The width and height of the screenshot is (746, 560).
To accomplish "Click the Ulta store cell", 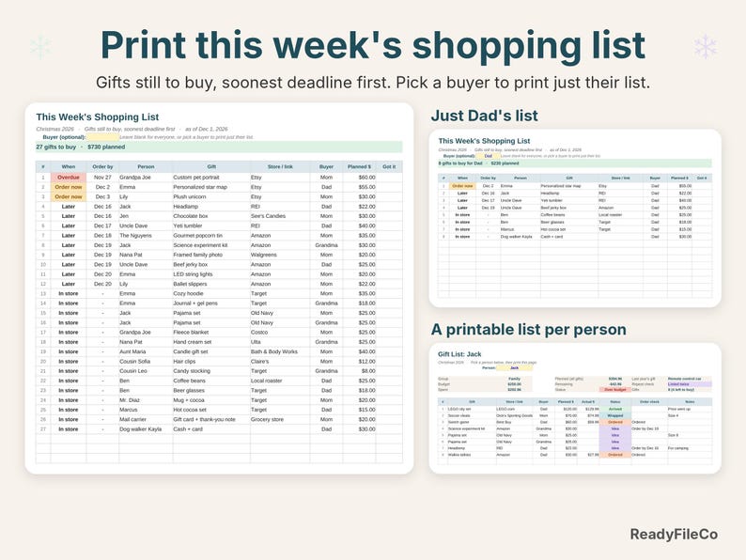I will click(x=280, y=342).
